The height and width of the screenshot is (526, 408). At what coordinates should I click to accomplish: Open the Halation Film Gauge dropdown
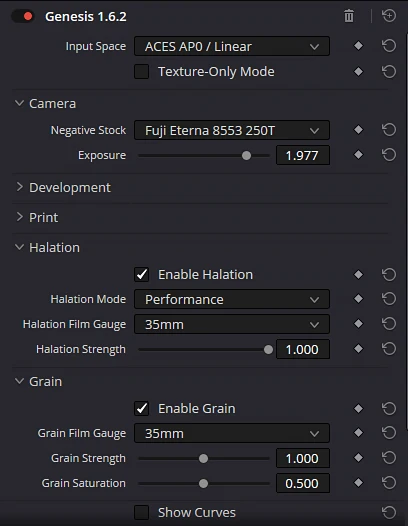tap(232, 324)
